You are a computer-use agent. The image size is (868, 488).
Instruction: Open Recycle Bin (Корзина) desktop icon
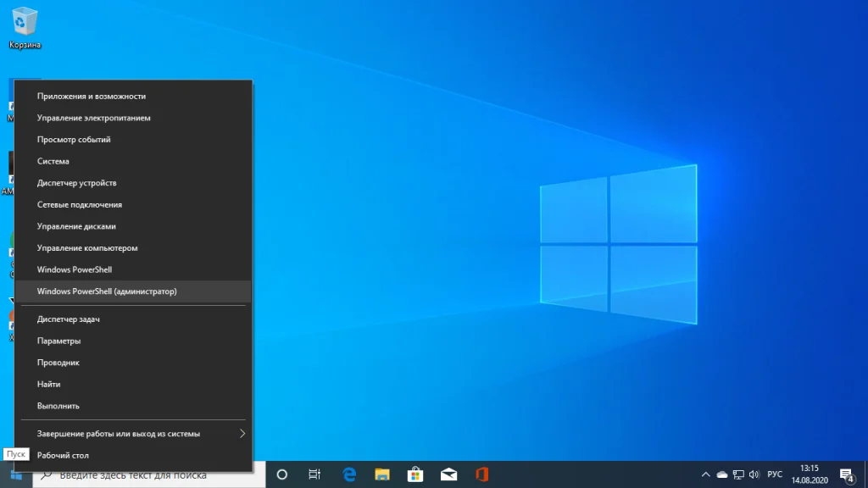25,25
